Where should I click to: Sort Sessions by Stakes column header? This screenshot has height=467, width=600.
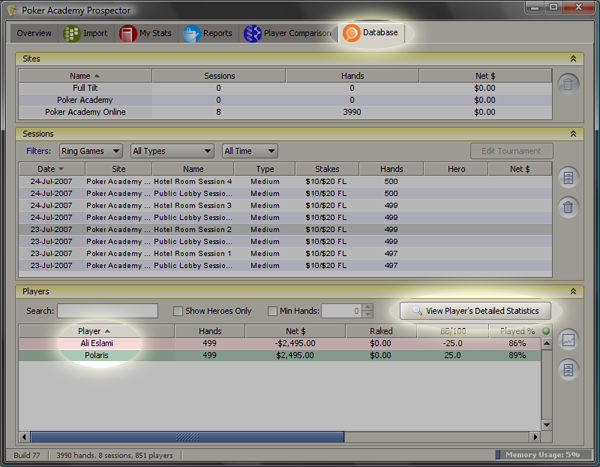327,169
